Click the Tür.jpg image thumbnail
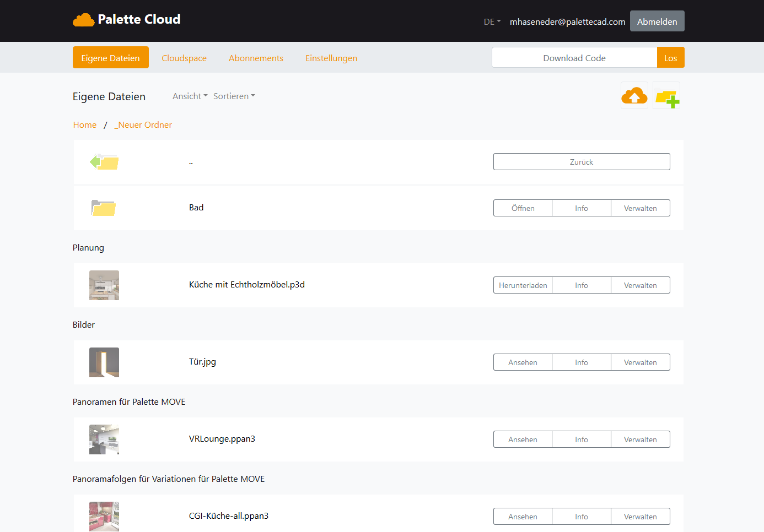This screenshot has height=532, width=764. point(104,362)
